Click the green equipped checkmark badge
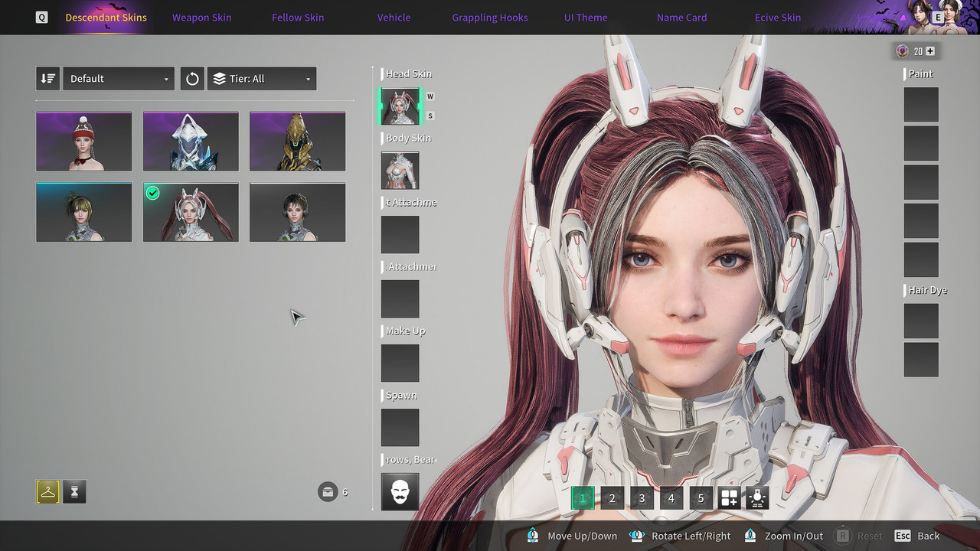The width and height of the screenshot is (980, 551). [x=152, y=193]
